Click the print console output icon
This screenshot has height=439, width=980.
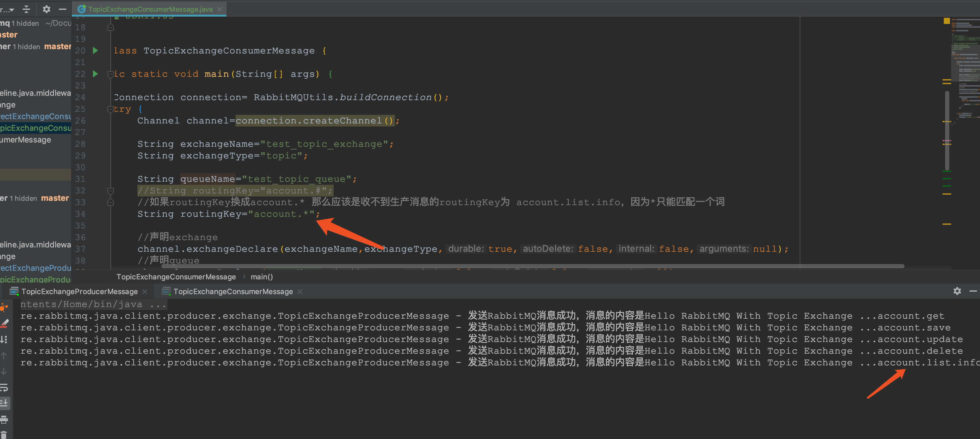coord(4,420)
